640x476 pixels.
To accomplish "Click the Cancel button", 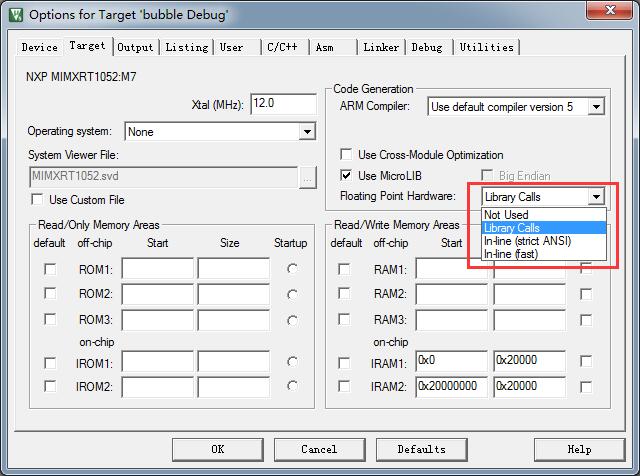I will pyautogui.click(x=319, y=449).
